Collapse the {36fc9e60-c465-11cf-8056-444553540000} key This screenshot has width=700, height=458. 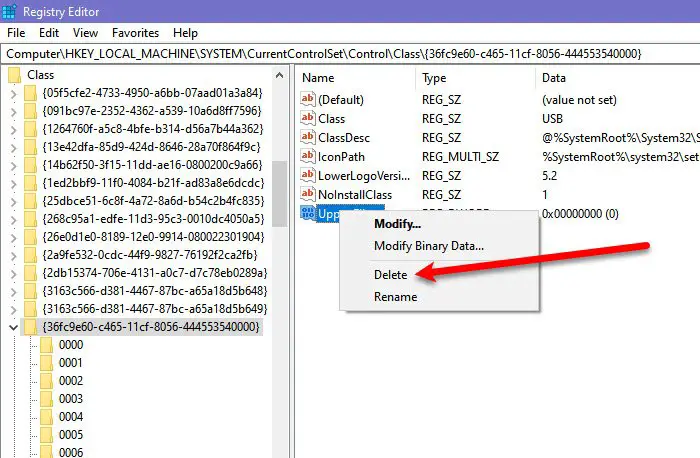pyautogui.click(x=13, y=327)
